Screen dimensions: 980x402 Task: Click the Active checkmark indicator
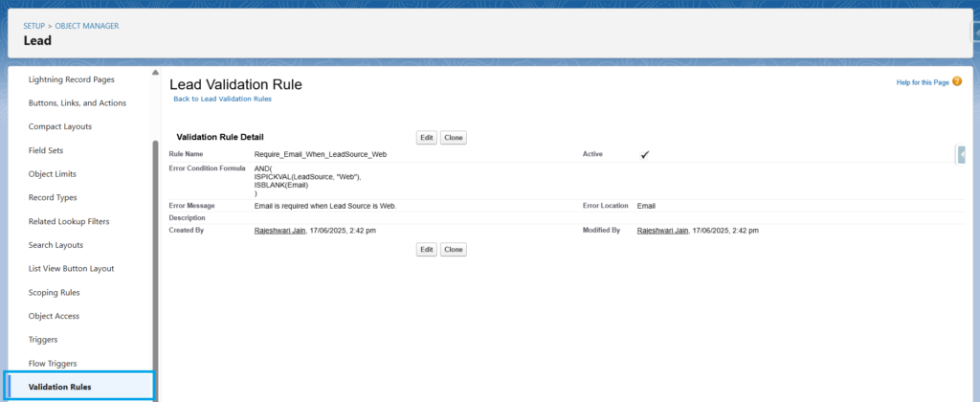point(645,154)
